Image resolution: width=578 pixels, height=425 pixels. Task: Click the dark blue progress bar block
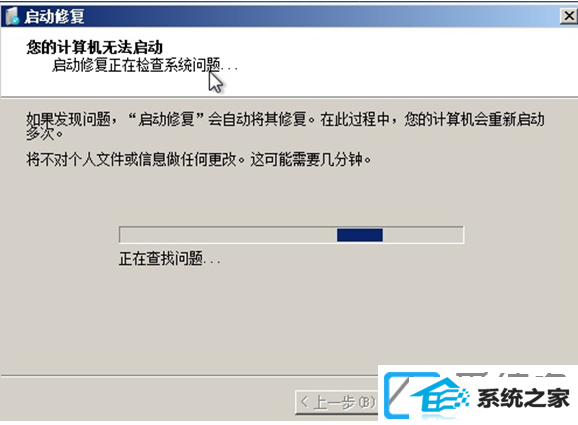360,235
